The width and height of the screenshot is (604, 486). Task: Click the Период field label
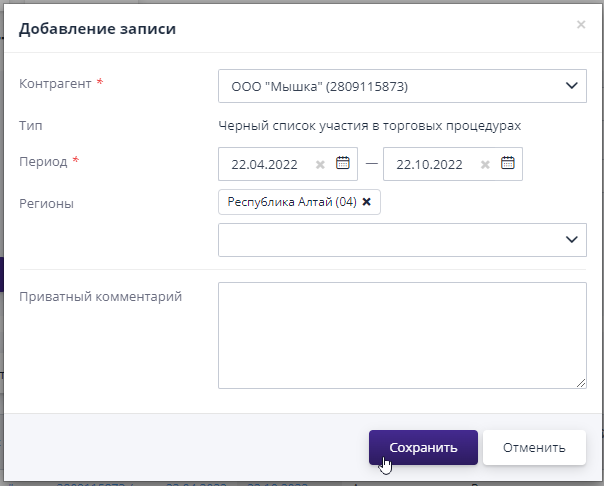[x=43, y=161]
